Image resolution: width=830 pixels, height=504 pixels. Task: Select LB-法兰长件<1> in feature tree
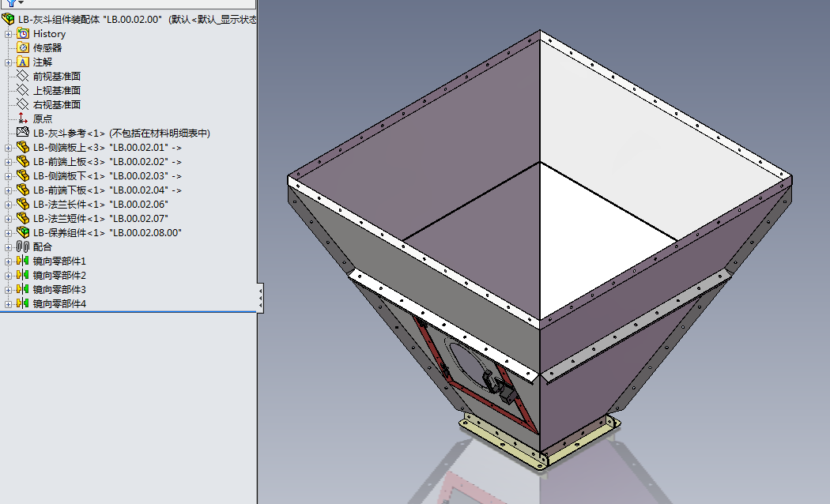(x=100, y=204)
